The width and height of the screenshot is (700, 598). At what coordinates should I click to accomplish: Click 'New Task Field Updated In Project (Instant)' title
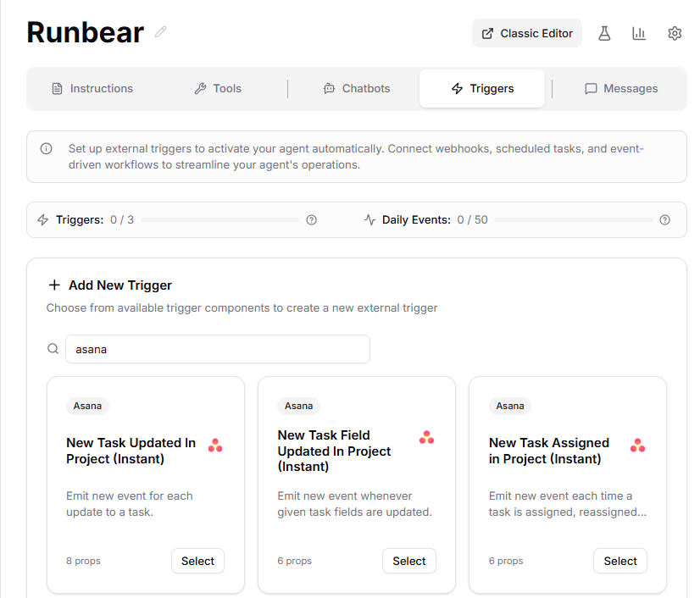click(x=334, y=451)
